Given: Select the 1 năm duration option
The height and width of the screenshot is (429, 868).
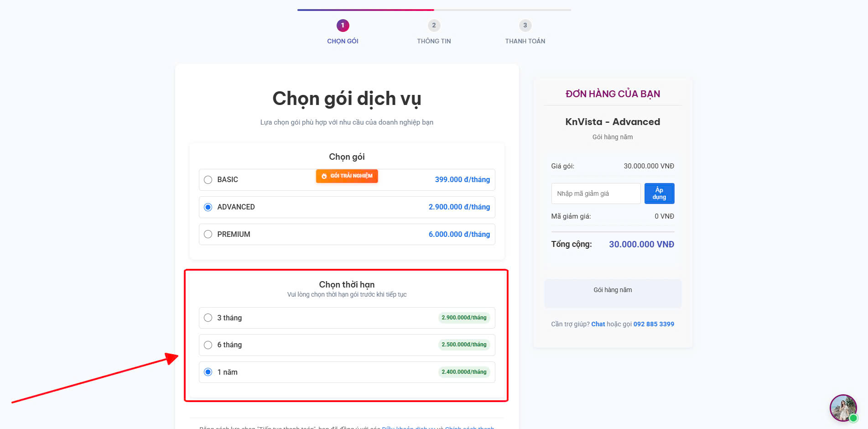Looking at the screenshot, I should [208, 372].
